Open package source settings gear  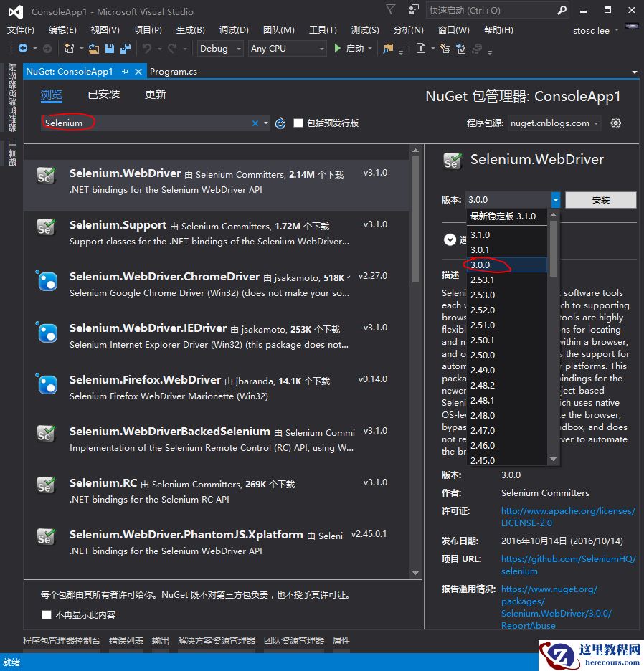[x=615, y=123]
